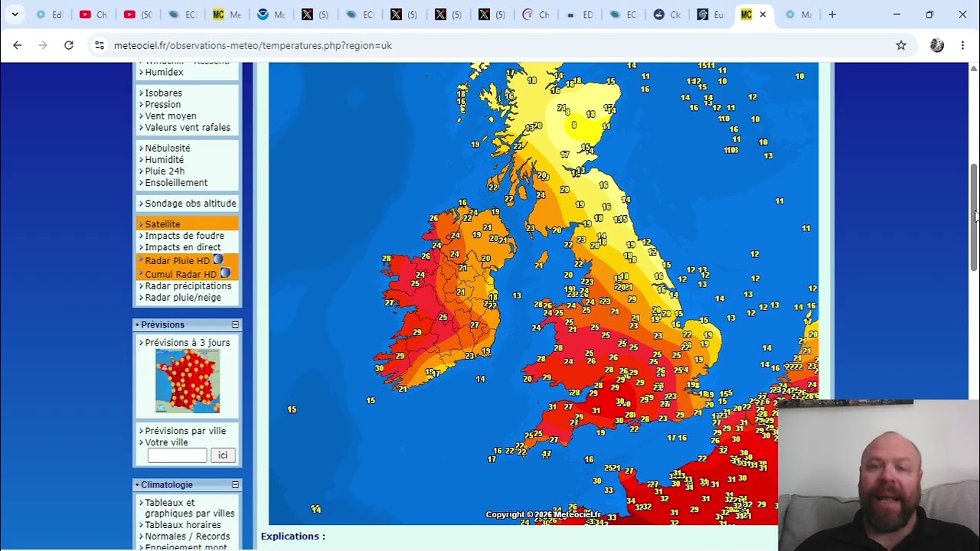Click the France forecast map thumbnail
This screenshot has width=980, height=551.
188,381
